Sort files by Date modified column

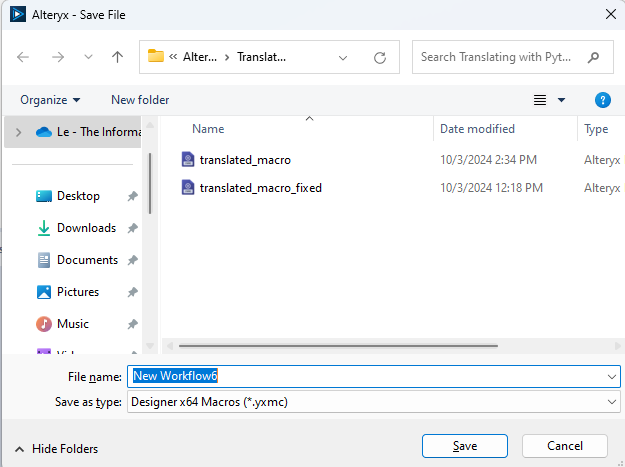(478, 129)
